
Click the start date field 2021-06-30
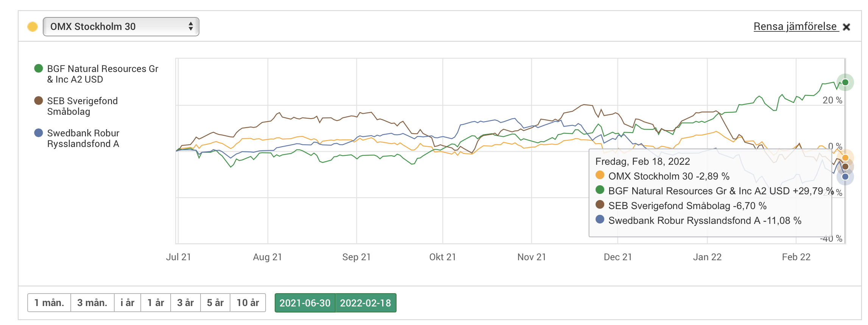point(305,303)
